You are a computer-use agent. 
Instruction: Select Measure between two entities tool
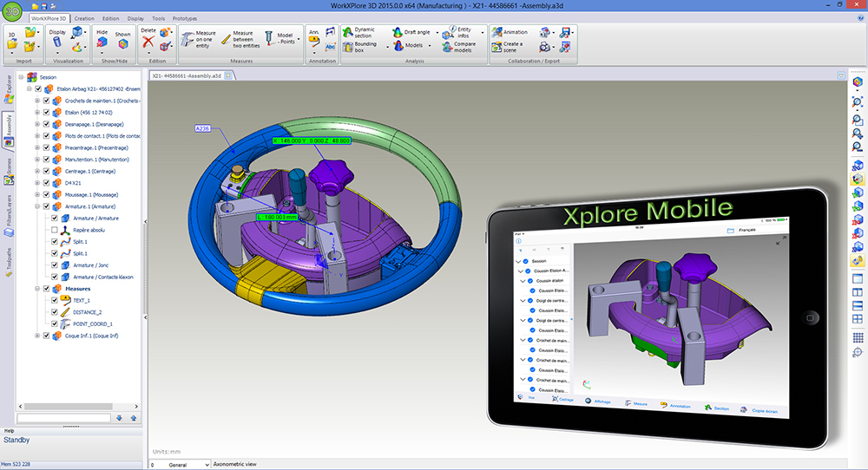[240, 39]
